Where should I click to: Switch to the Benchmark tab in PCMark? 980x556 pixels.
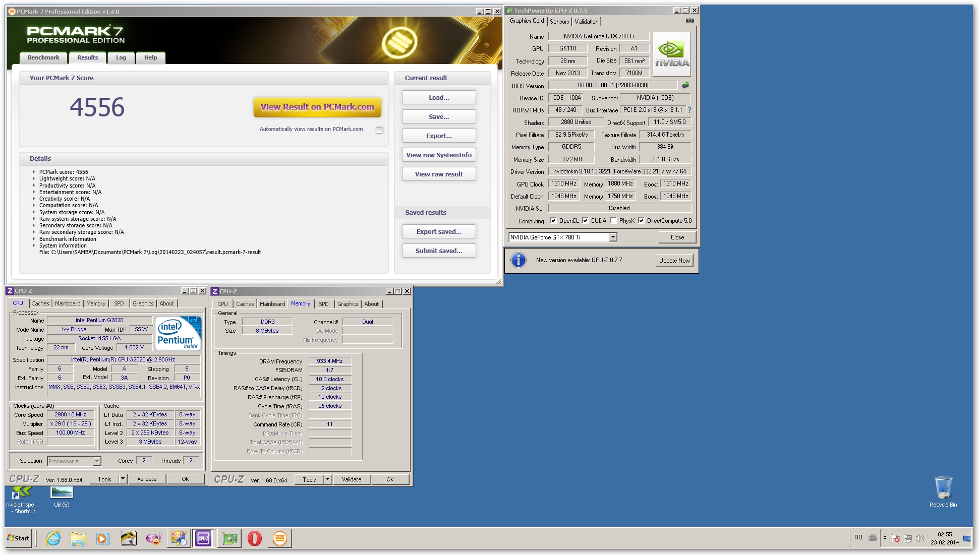point(43,57)
